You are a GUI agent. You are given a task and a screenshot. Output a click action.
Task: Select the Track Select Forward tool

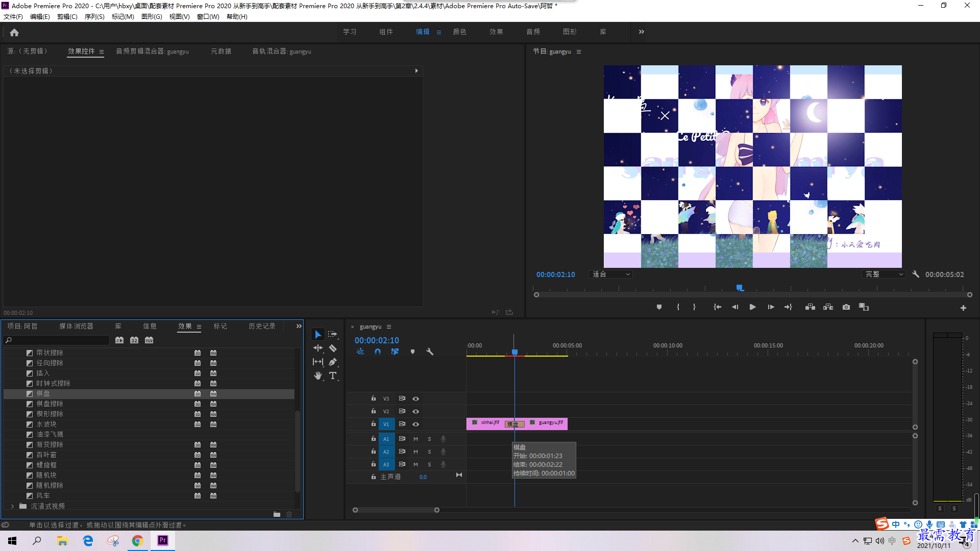332,334
